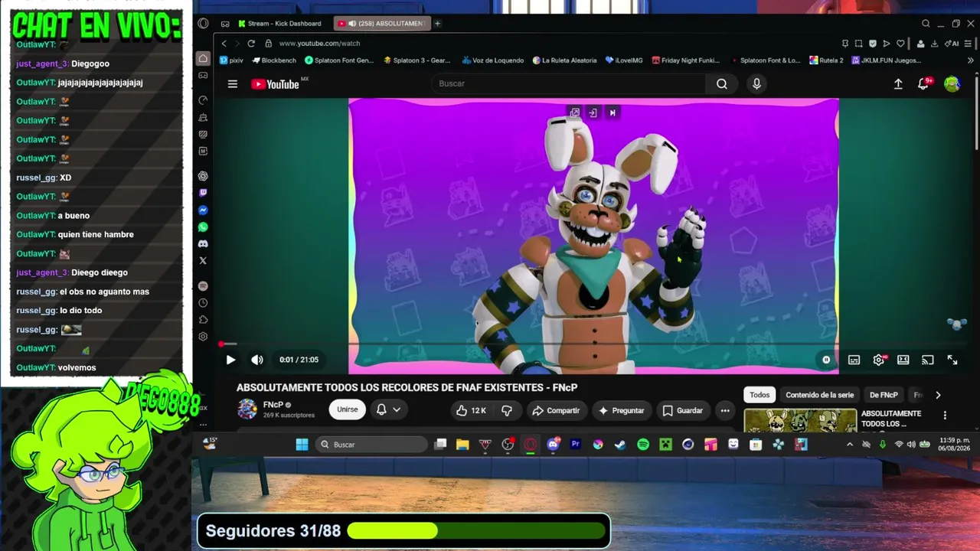980x551 pixels.
Task: Open the pixiv bookmark
Action: click(231, 60)
